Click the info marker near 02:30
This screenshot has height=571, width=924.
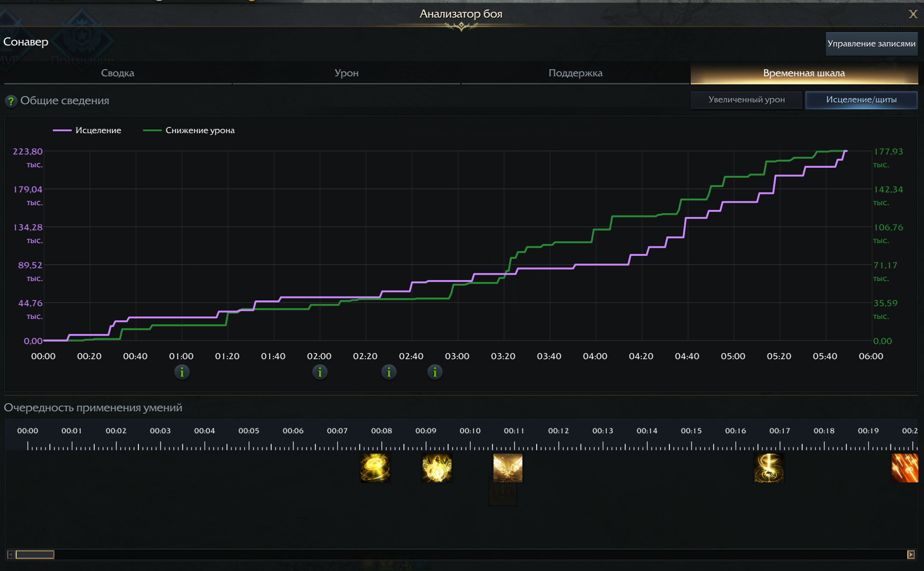pos(389,372)
